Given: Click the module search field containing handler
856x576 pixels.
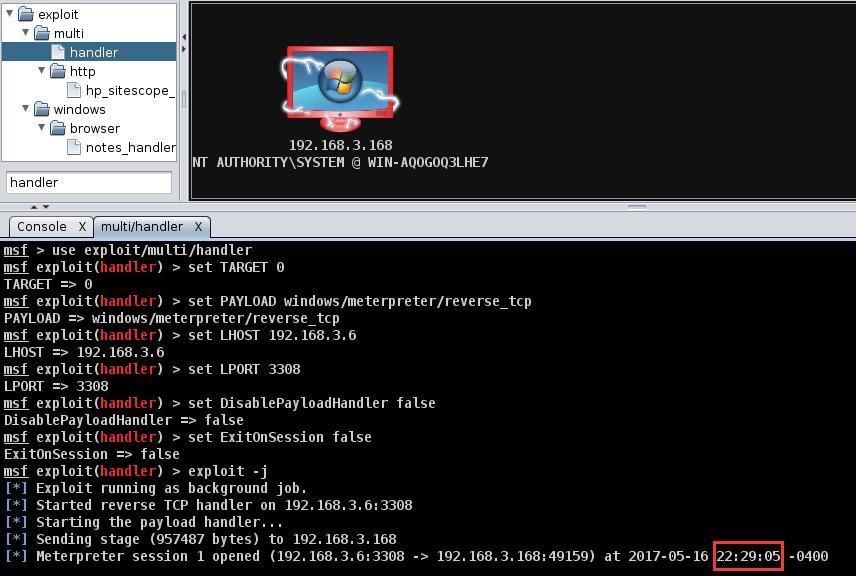Looking at the screenshot, I should [x=89, y=182].
